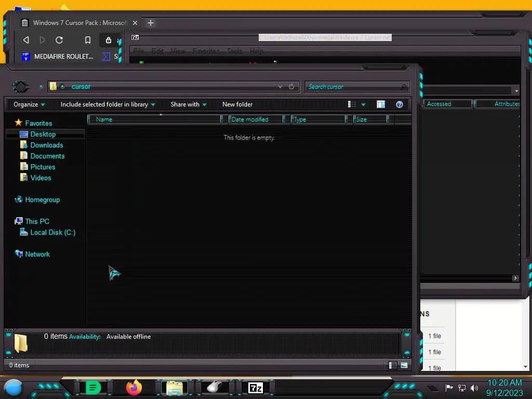Viewport: 532px width, 399px height.
Task: Open Edit menu in 7-Zip window
Action: pyautogui.click(x=157, y=51)
